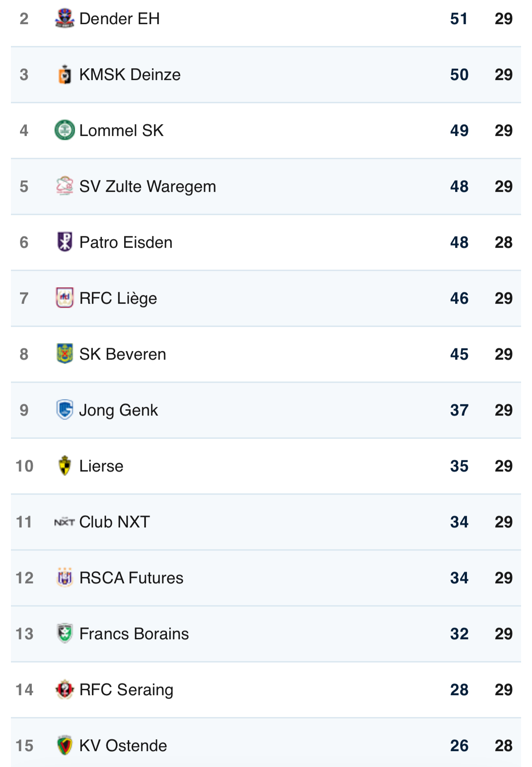Viewport: 532px width, 767px height.
Task: Click the Club NXT logo
Action: pyautogui.click(x=65, y=522)
